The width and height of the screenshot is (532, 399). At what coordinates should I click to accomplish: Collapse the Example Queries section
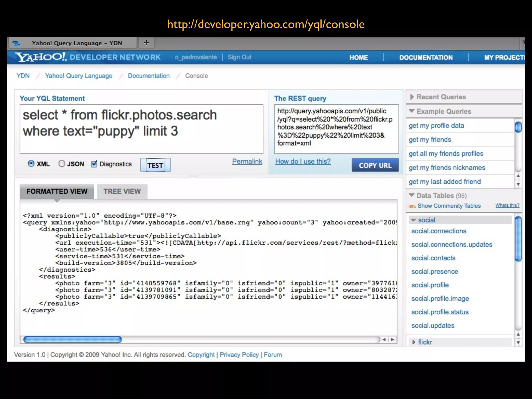pos(412,111)
